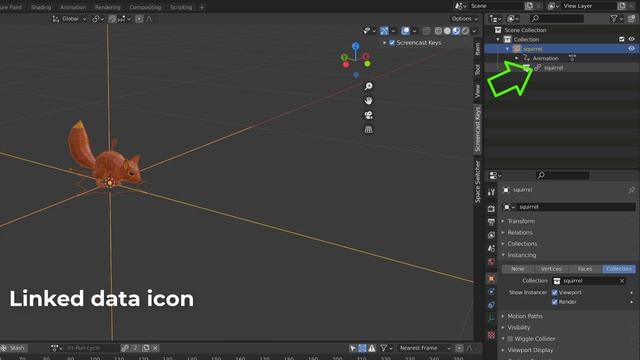This screenshot has width=640, height=360.
Task: Toggle proportional editing icon
Action: [x=139, y=19]
